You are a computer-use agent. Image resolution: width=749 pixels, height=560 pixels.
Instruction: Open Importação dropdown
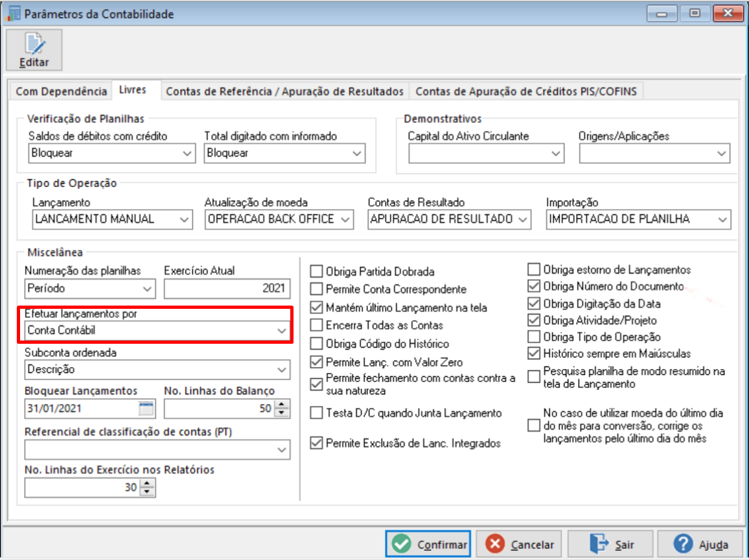point(639,219)
